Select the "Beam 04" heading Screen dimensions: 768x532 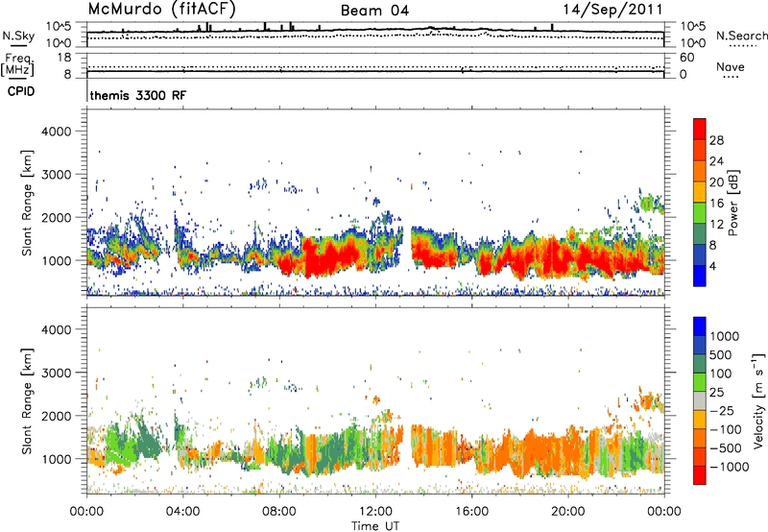374,11
